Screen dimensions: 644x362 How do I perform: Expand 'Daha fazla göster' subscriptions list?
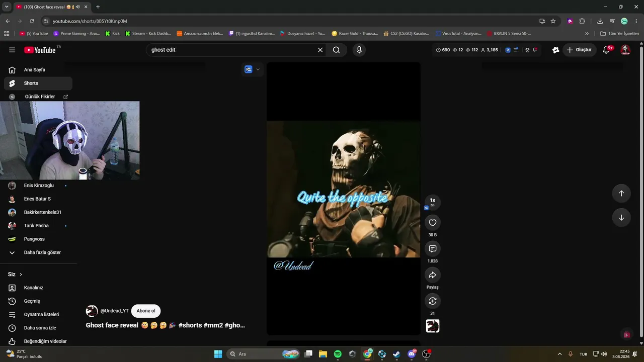tap(38, 252)
